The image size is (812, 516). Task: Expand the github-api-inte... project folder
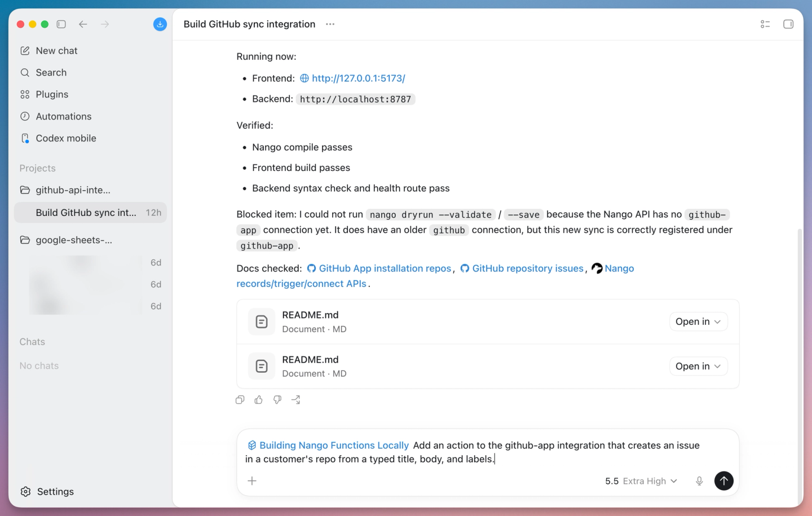(90, 190)
